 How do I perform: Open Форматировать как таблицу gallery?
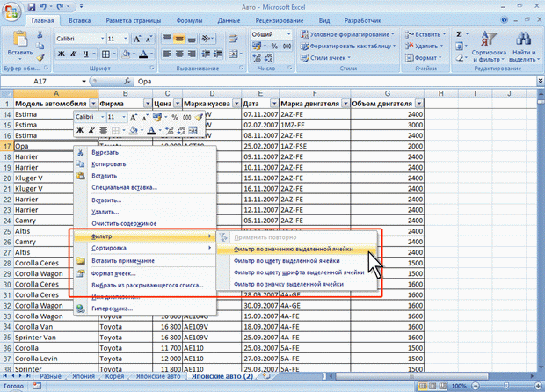[x=348, y=46]
